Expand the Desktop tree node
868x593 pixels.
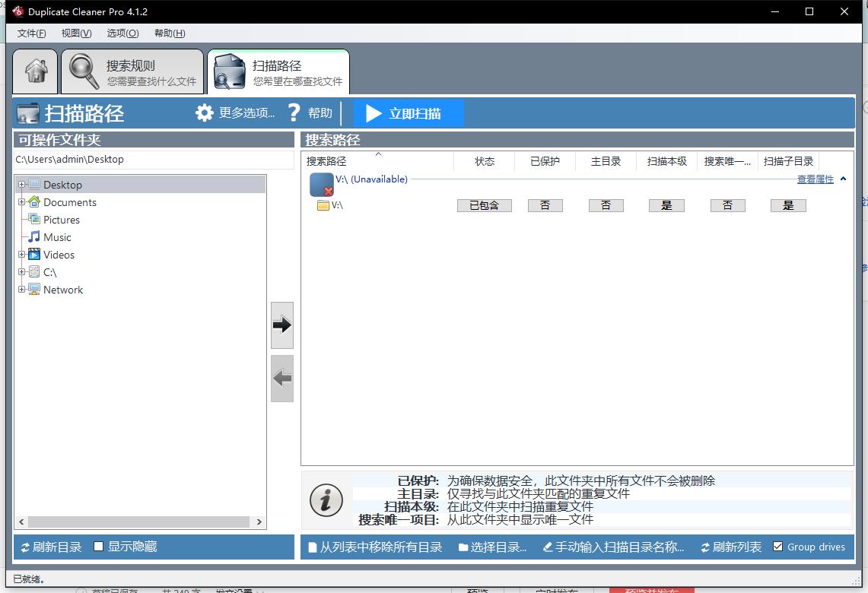pos(23,184)
